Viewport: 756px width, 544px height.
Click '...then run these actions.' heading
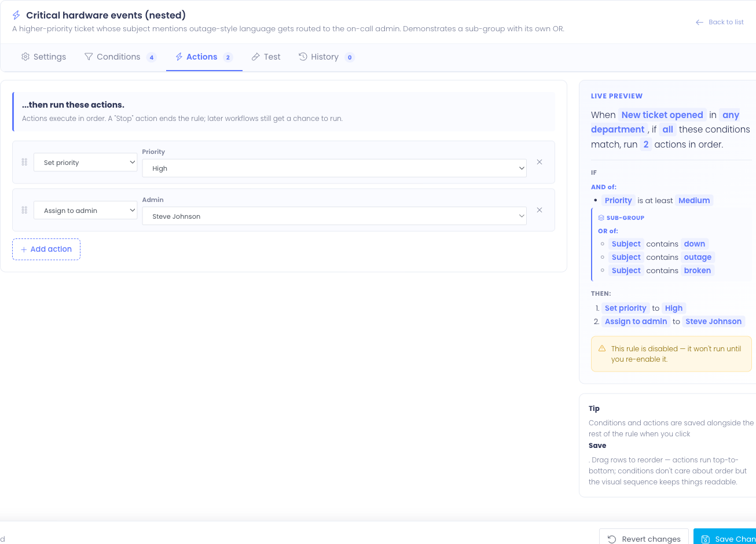coord(73,105)
